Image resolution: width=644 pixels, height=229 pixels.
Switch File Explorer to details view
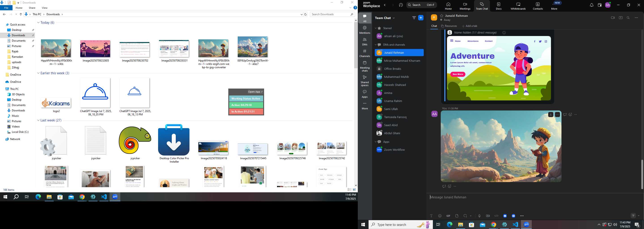click(350, 190)
